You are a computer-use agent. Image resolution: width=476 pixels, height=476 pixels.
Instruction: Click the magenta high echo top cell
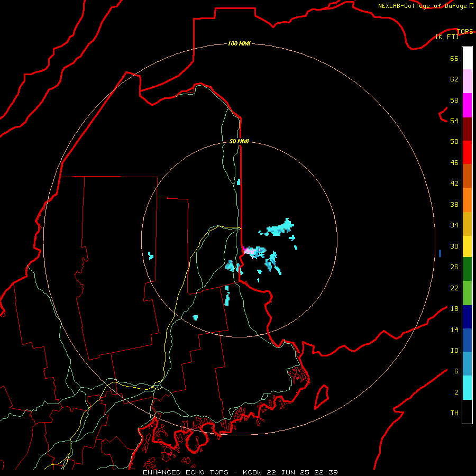click(248, 251)
